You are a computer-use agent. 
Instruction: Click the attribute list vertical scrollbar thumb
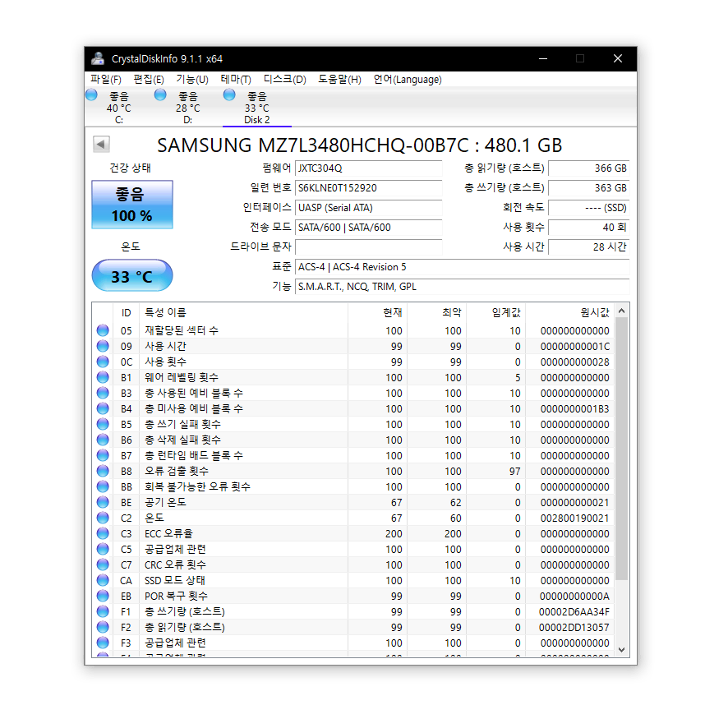(622, 449)
